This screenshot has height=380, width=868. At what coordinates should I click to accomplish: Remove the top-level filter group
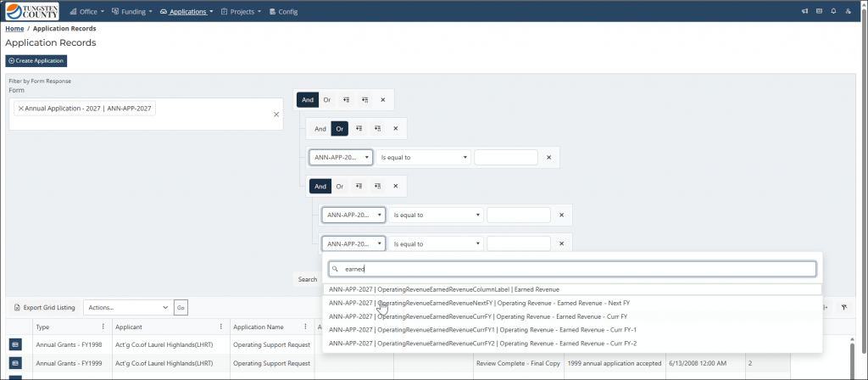tap(383, 100)
